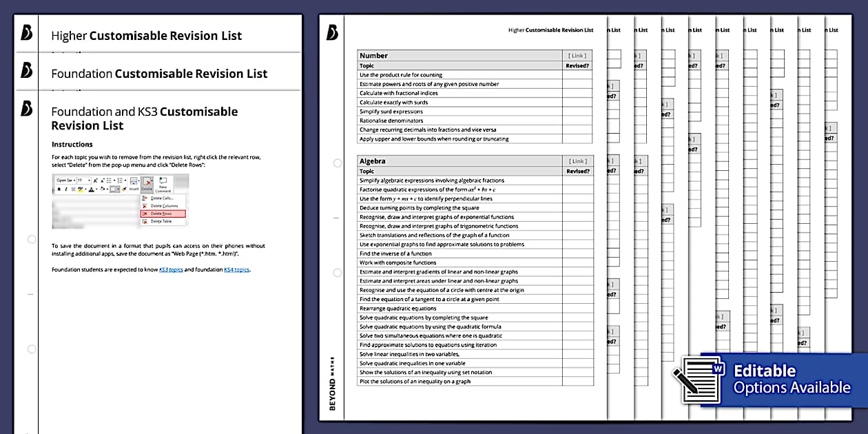Click the Beyond logo beside Higher Customisable Revision List
Viewport: 868px width, 434px height.
(x=27, y=33)
